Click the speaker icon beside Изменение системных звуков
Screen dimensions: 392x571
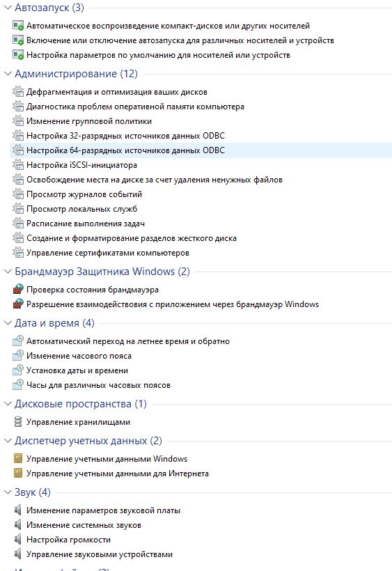pos(18,525)
